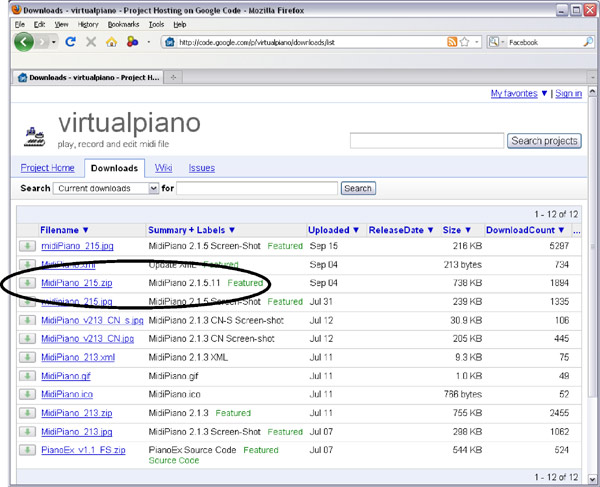Click the Sign in link

(569, 93)
